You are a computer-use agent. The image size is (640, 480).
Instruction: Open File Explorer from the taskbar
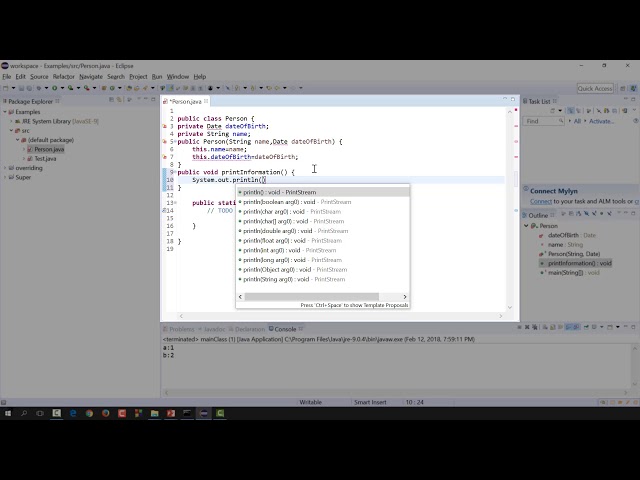click(x=154, y=413)
